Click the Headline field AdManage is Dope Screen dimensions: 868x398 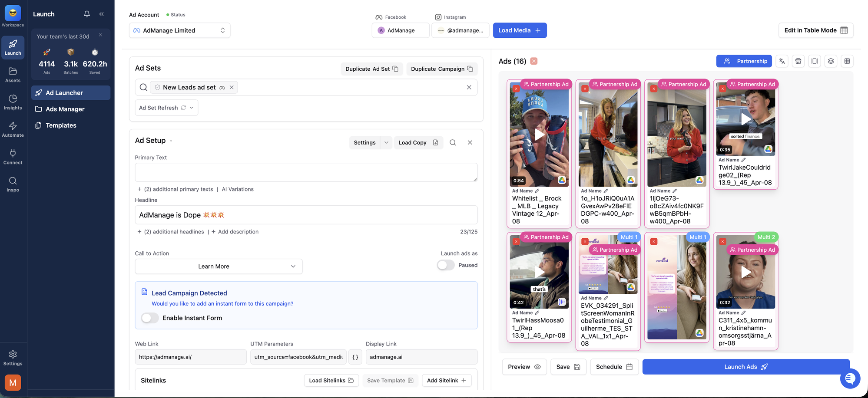[x=306, y=215]
